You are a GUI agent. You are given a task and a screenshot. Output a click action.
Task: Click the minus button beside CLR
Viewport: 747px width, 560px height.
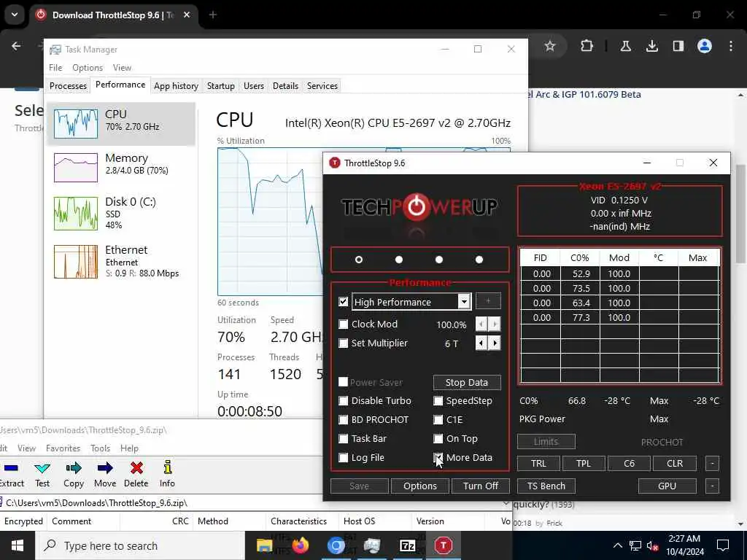click(x=712, y=463)
